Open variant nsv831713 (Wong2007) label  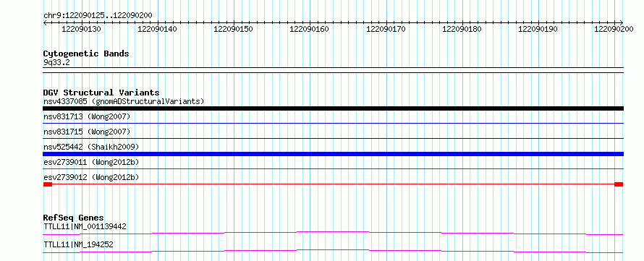[87, 117]
